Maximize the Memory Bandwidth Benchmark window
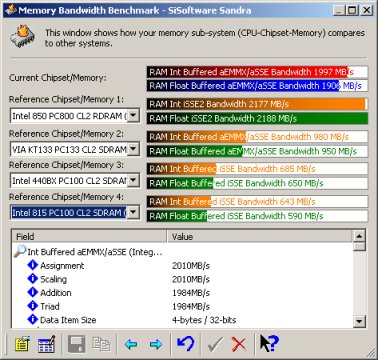The width and height of the screenshot is (378, 360). click(x=351, y=10)
